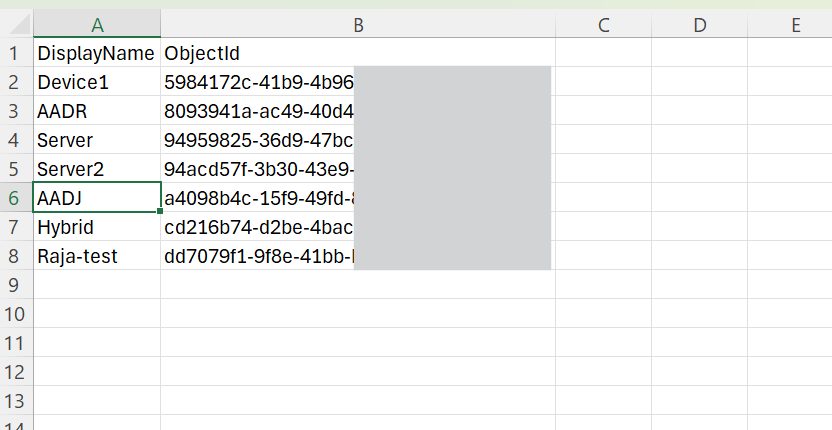This screenshot has height=430, width=832.
Task: Select row 1 header
Action: [16, 53]
